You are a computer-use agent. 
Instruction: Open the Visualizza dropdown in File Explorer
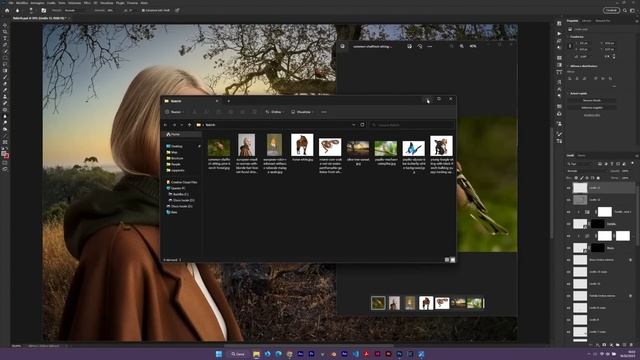click(302, 112)
